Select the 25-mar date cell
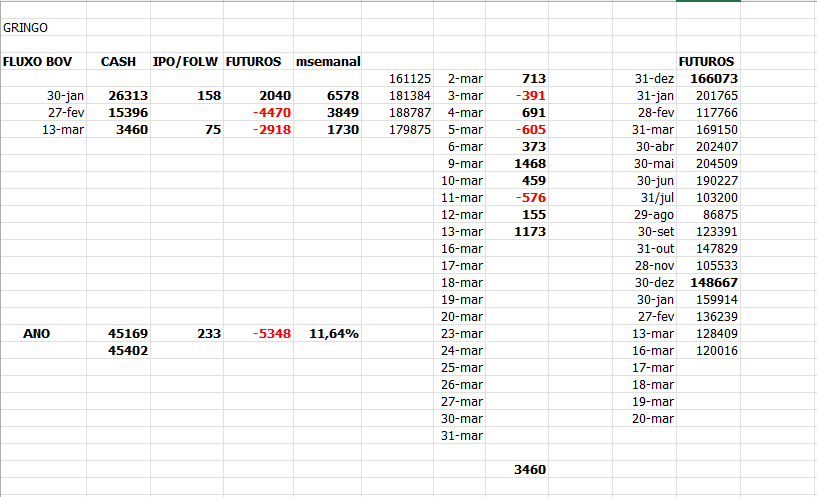The image size is (817, 497). point(460,368)
